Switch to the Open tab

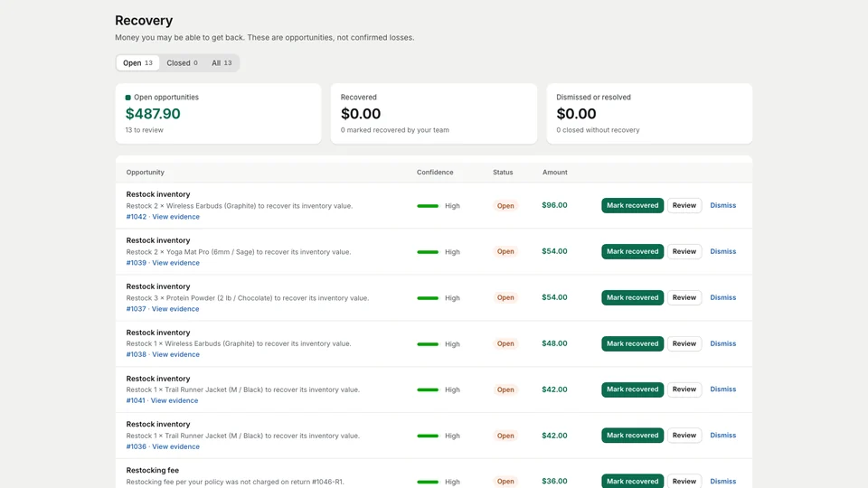137,63
